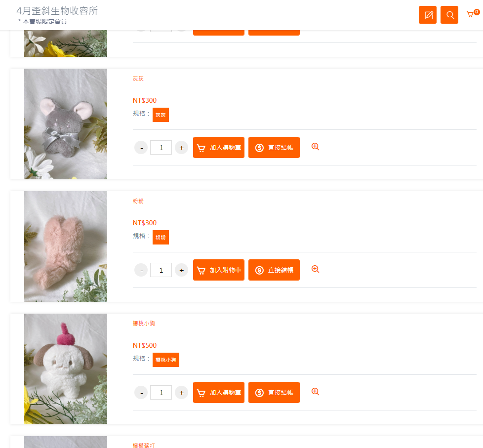
Task: Checkout 櫻桃小狗 directly
Action: click(x=274, y=393)
